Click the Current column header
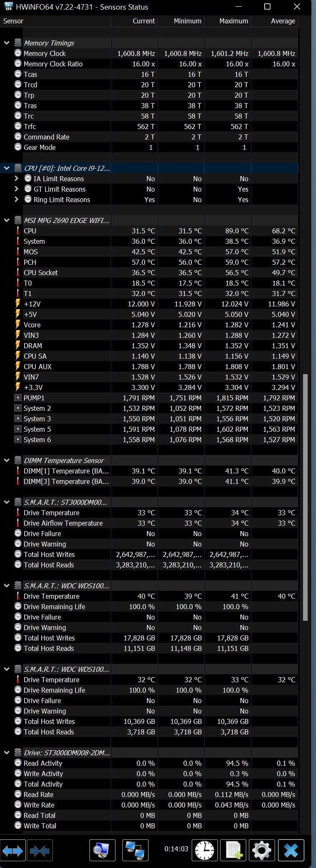316x868 pixels. (134, 21)
